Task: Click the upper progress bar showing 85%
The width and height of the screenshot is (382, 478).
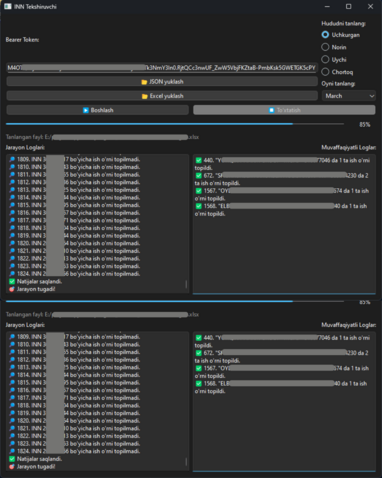Action: coord(175,124)
